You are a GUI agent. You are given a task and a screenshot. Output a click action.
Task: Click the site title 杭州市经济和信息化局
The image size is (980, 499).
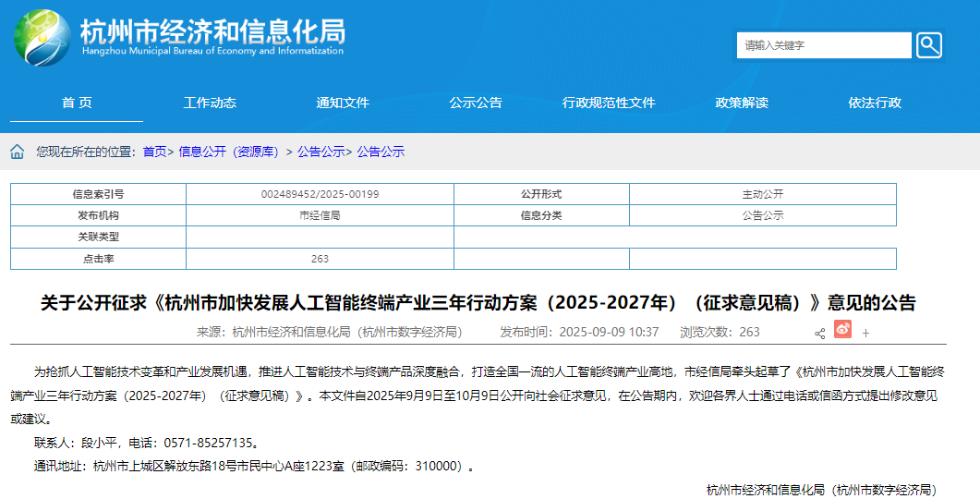click(212, 31)
